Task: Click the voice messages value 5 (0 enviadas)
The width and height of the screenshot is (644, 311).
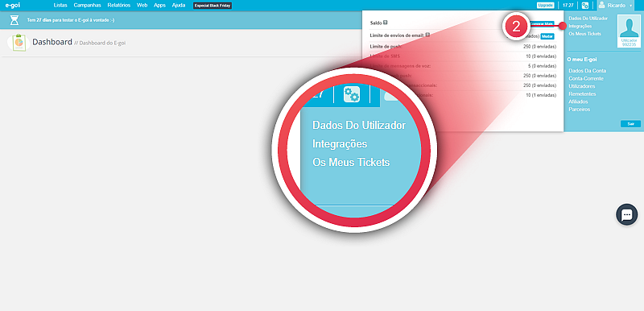Action: point(542,66)
